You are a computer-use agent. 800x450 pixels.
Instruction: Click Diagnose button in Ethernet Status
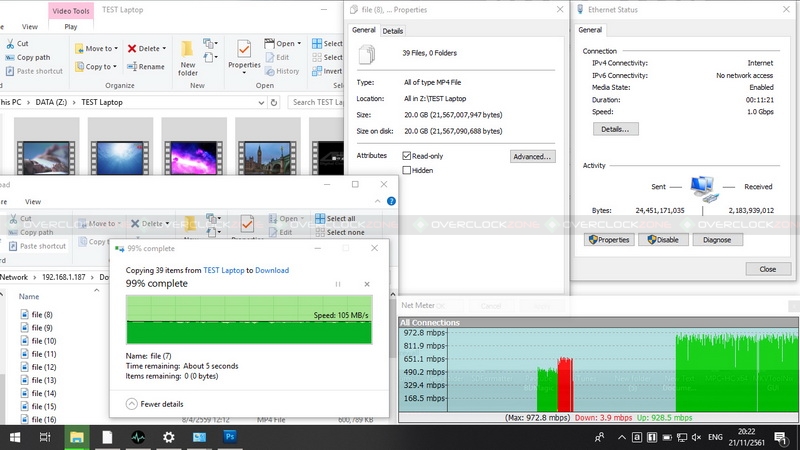click(717, 240)
